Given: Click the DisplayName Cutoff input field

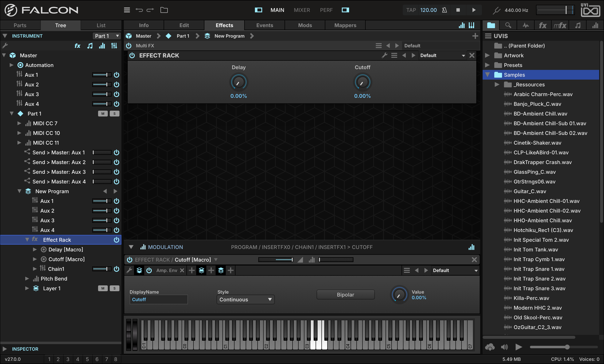Looking at the screenshot, I should (x=159, y=299).
